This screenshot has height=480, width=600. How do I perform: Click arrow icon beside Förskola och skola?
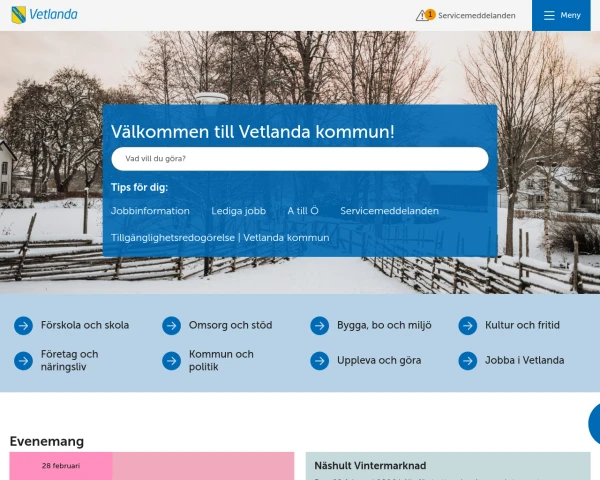click(x=23, y=326)
